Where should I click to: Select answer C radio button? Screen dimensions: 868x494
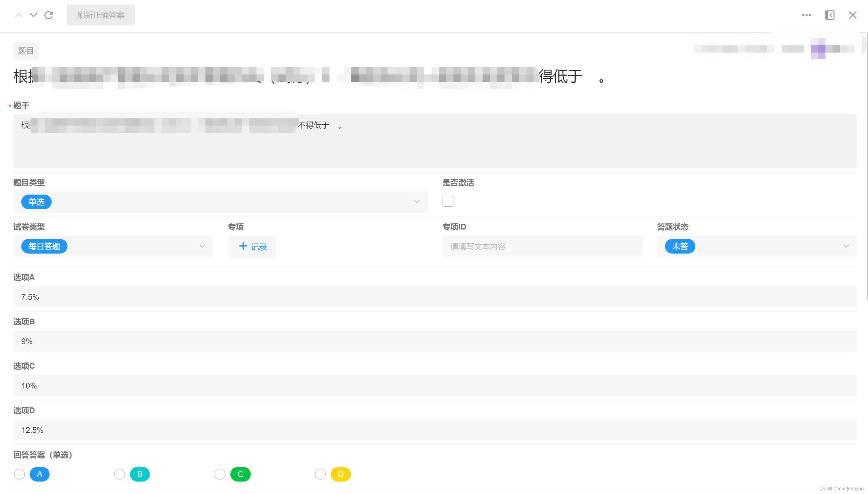pyautogui.click(x=220, y=474)
